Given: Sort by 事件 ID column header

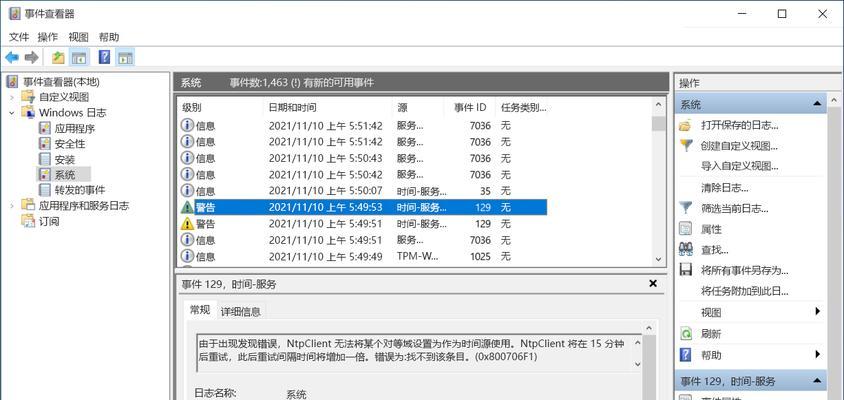Looking at the screenshot, I should [472, 107].
